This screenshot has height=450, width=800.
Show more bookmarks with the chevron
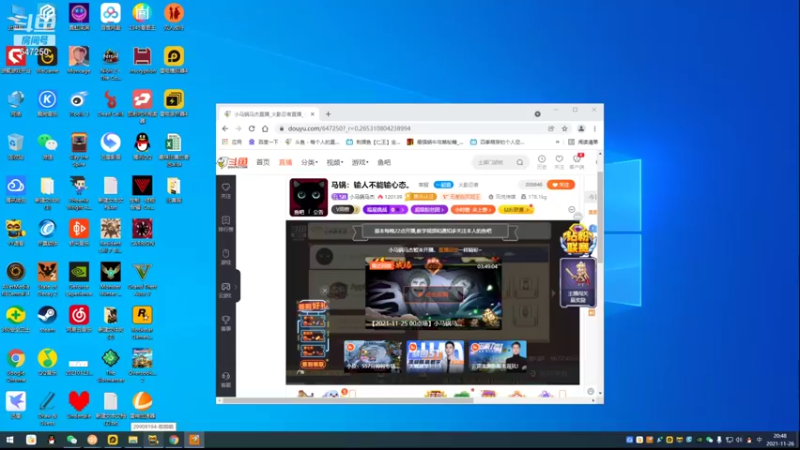pos(557,142)
